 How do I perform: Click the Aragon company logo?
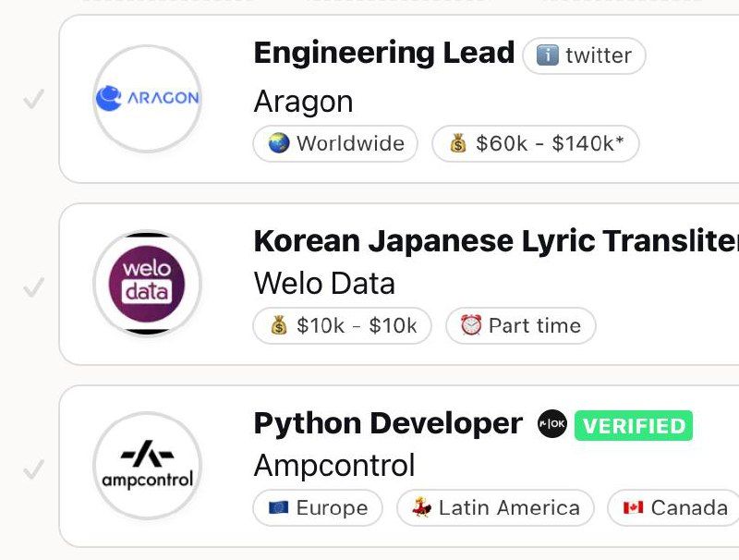pos(148,98)
